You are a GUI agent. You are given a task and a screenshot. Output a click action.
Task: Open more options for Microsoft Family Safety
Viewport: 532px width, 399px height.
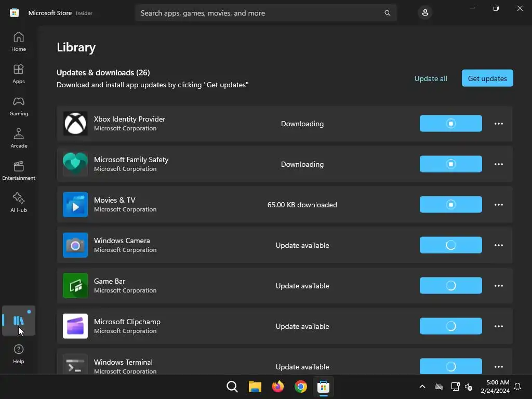(x=498, y=164)
